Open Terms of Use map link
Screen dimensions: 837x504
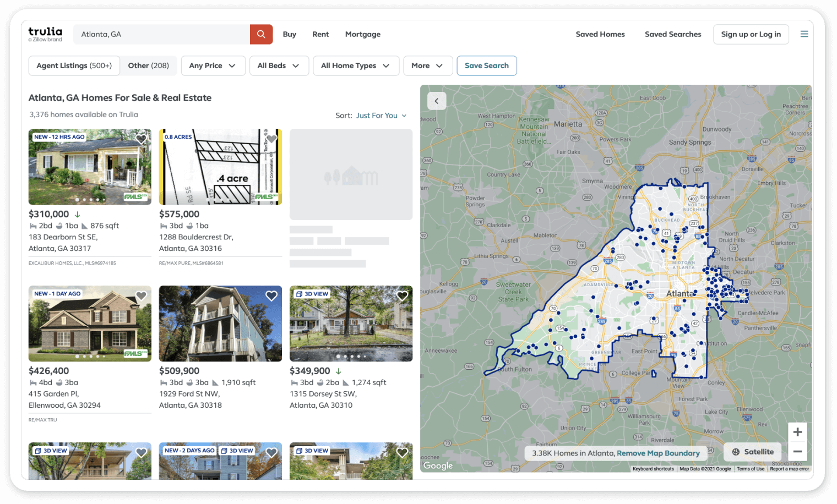[751, 469]
